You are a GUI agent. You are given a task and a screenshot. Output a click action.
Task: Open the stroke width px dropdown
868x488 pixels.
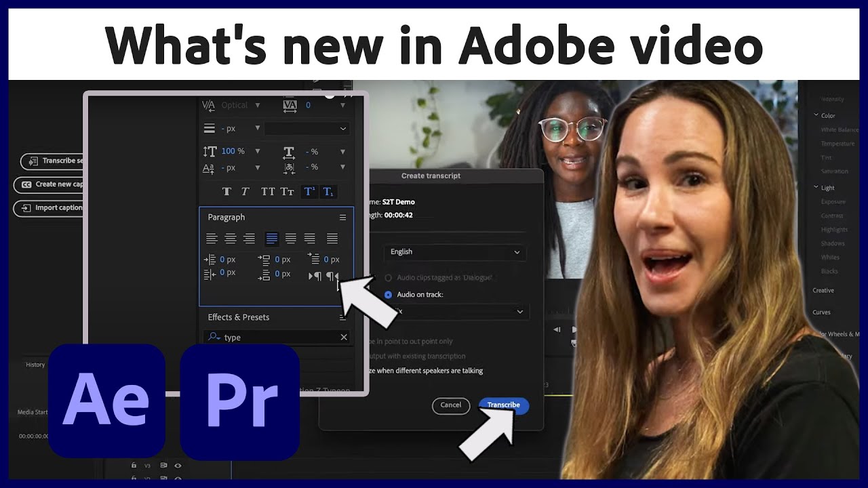257,128
